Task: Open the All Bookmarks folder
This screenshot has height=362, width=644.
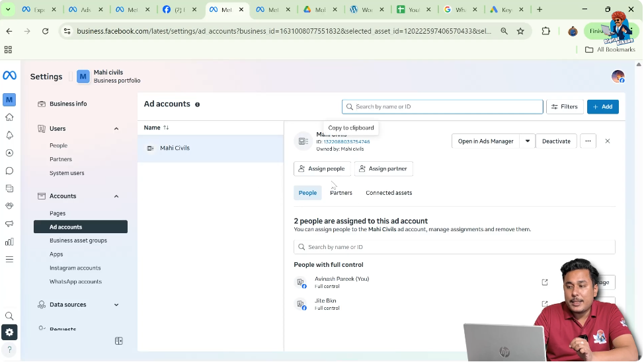Action: pos(610,50)
